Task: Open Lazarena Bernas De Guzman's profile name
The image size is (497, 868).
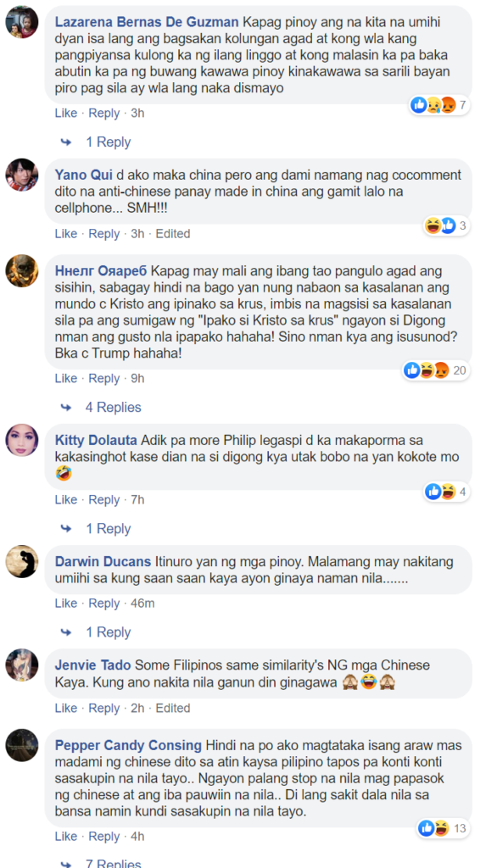Action: click(147, 22)
